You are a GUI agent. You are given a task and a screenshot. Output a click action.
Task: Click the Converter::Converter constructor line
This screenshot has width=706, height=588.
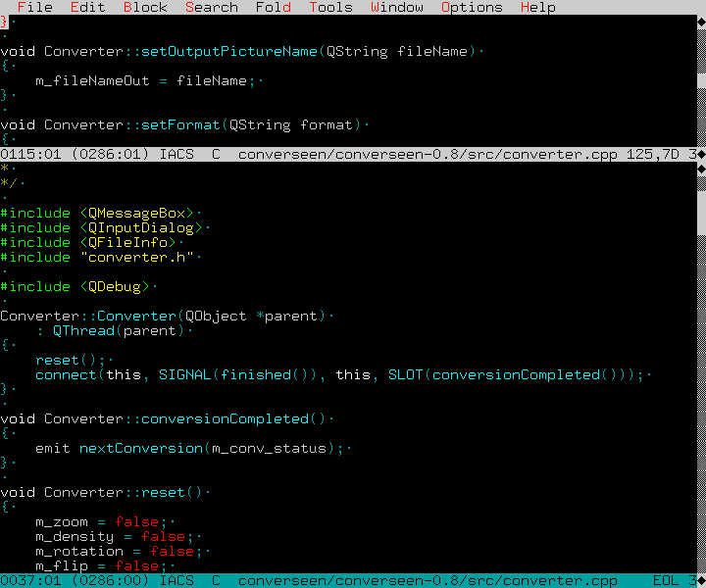pyautogui.click(x=163, y=316)
